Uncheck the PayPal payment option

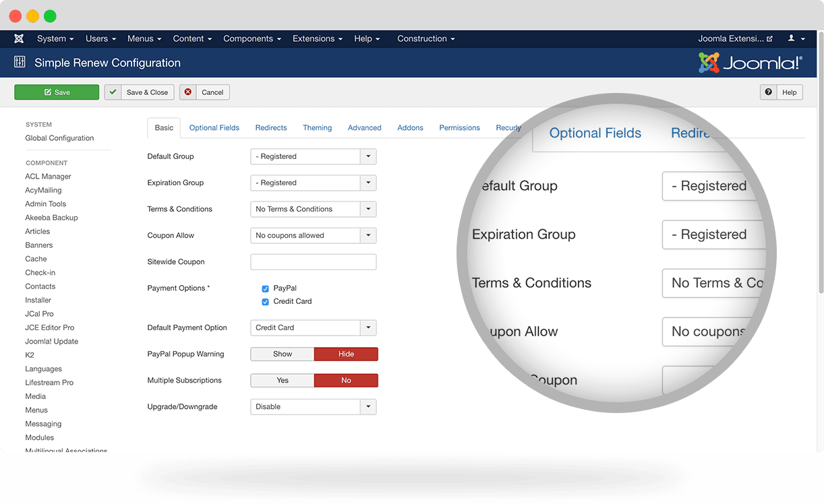(x=265, y=288)
